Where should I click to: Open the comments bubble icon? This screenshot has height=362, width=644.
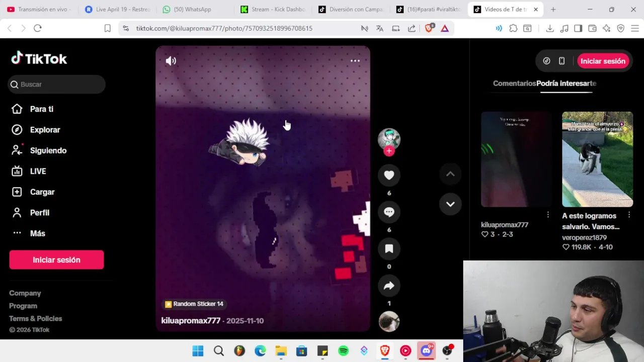389,212
